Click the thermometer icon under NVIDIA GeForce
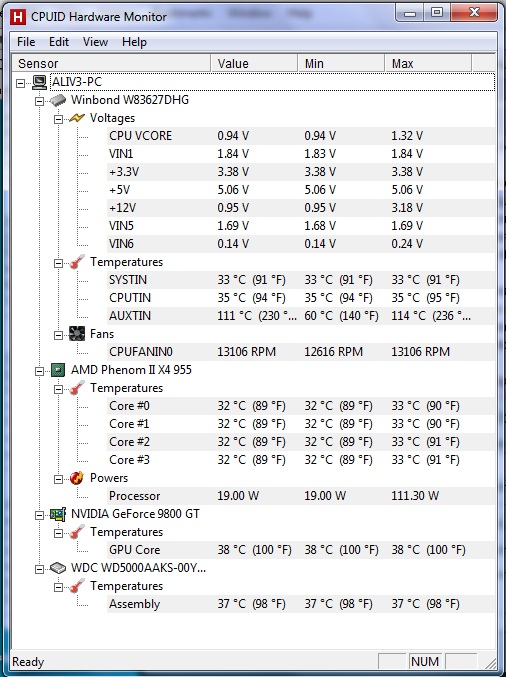Viewport: 506px width, 677px height. (x=77, y=532)
